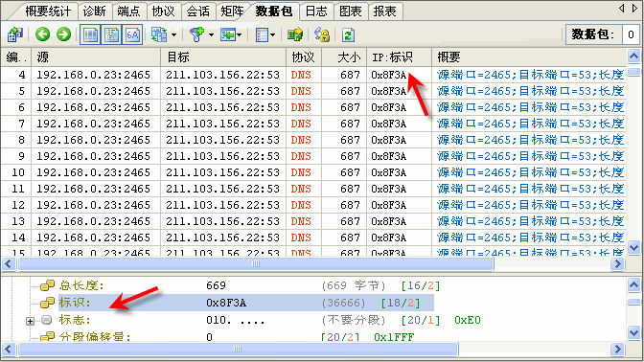
Task: Click DNS protocol cell in row 9
Action: pos(301,156)
